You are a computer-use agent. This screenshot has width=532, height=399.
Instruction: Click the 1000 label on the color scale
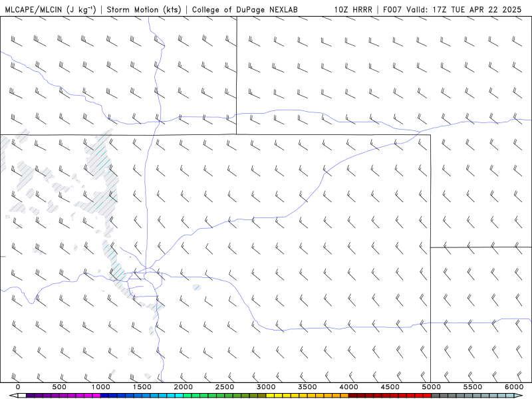point(101,387)
